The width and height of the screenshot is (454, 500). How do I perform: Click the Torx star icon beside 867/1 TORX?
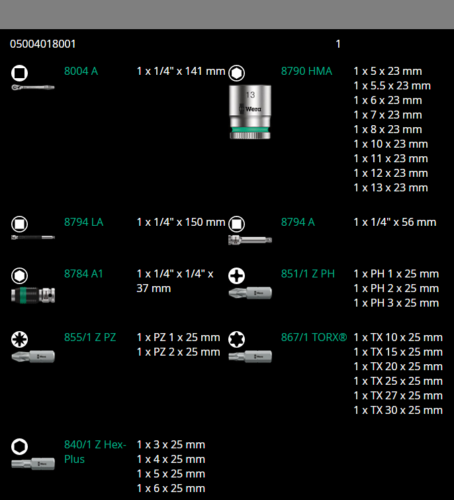[x=236, y=339]
